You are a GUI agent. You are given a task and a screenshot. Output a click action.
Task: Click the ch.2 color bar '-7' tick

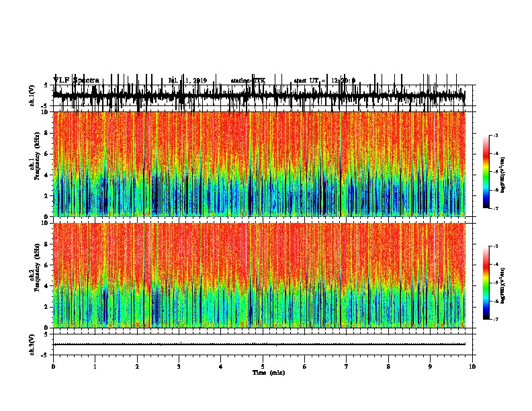coord(495,320)
